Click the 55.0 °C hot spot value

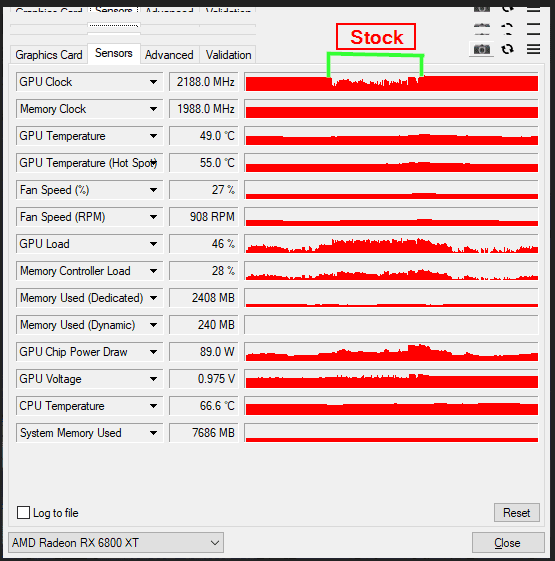point(204,163)
